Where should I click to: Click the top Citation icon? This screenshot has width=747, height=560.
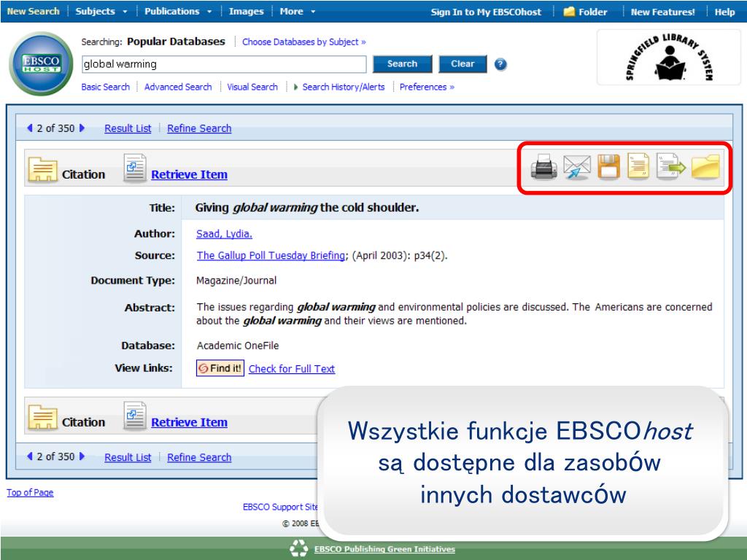click(42, 169)
